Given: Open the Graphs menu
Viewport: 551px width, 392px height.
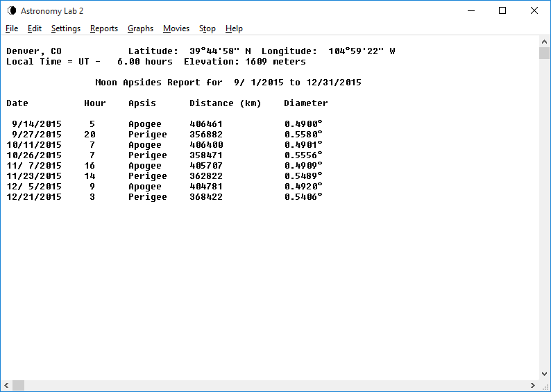Looking at the screenshot, I should pyautogui.click(x=140, y=28).
